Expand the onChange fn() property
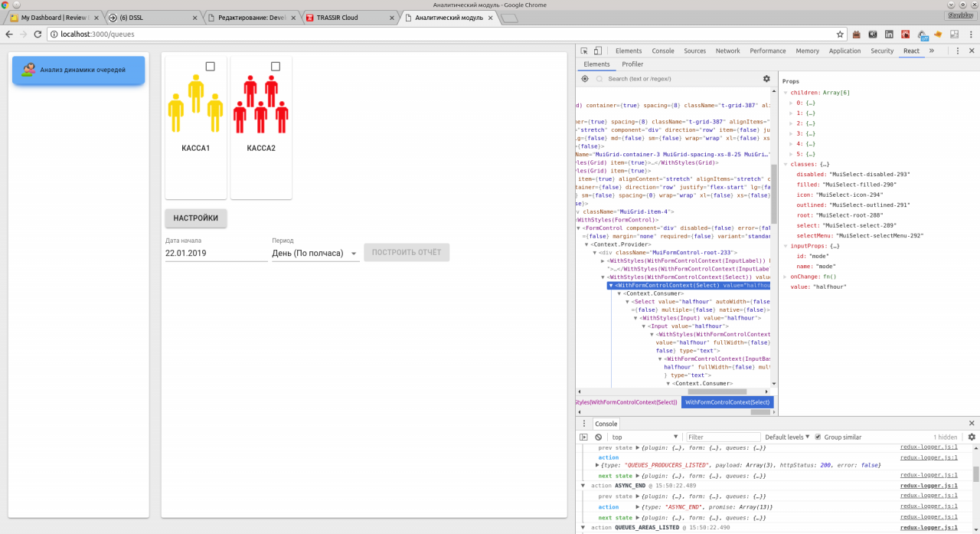 click(785, 277)
